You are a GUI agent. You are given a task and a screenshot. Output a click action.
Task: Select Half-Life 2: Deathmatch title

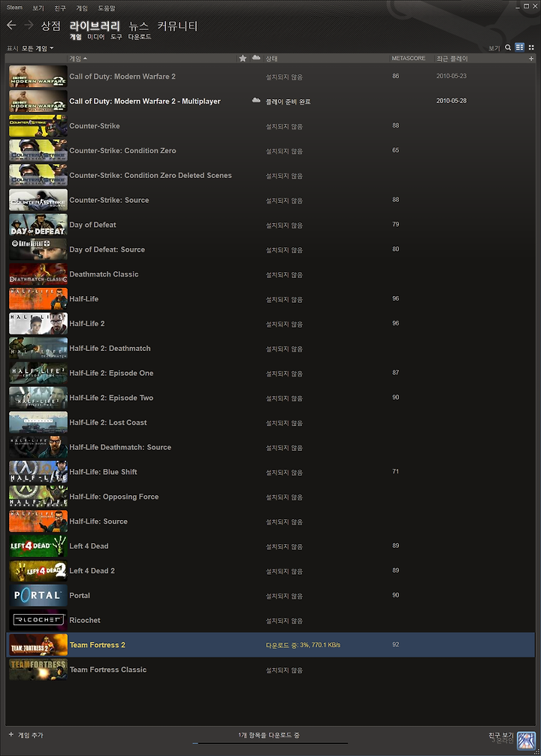tap(110, 348)
